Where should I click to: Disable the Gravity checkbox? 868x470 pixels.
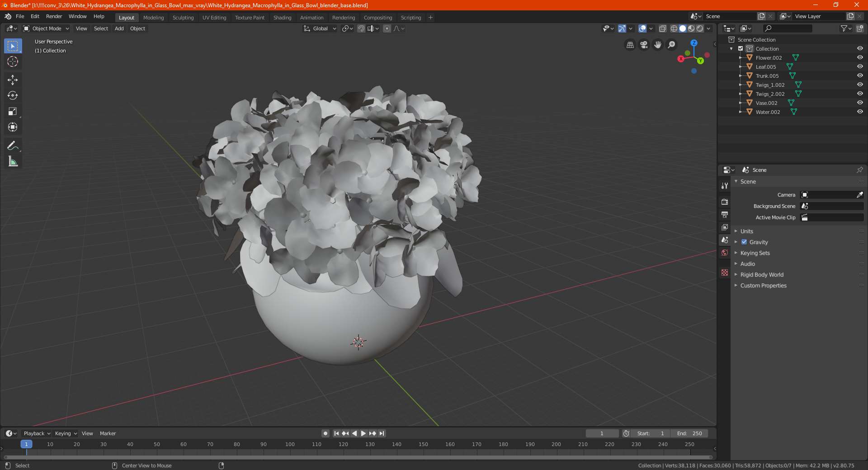744,242
